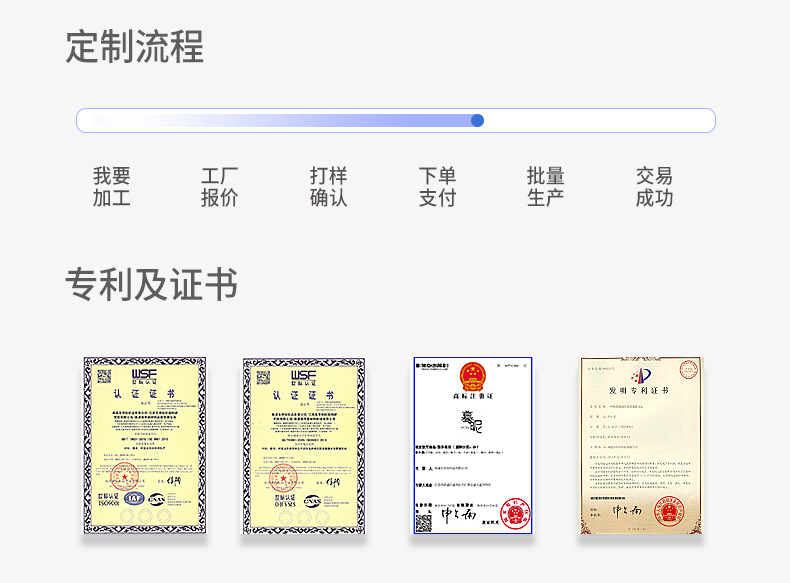
Task: Click the 我要加工 step label
Action: [x=111, y=187]
